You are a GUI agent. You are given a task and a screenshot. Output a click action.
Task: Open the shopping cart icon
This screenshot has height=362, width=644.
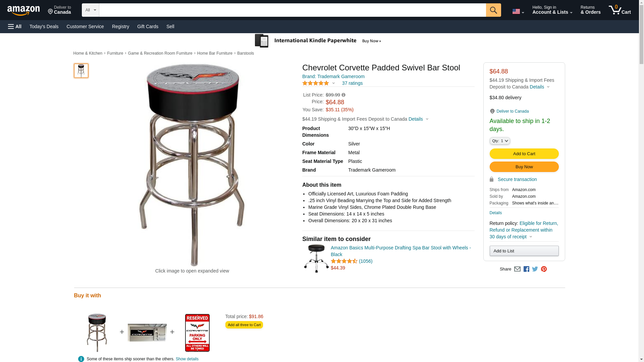620,10
